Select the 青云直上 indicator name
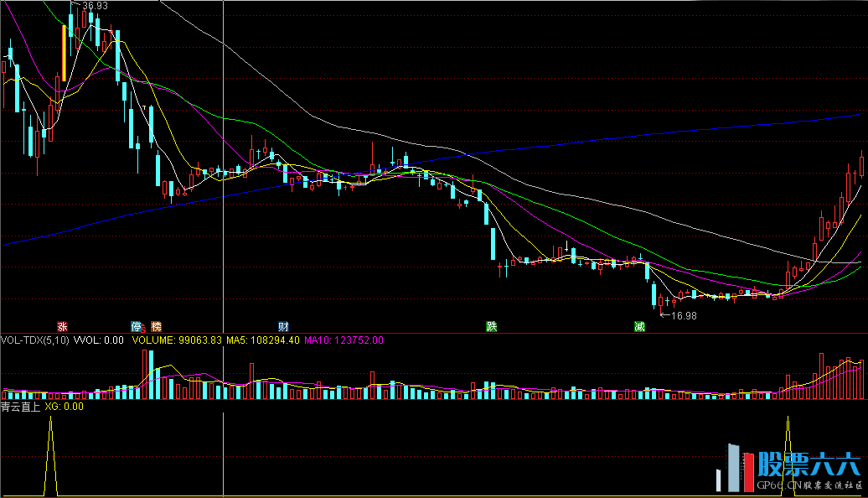Viewport: 868px width, 498px height. pos(21,407)
